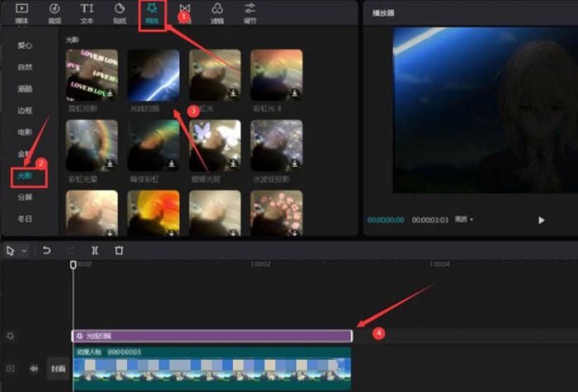Select the 自然 effects category
This screenshot has height=392, width=578.
tap(26, 67)
